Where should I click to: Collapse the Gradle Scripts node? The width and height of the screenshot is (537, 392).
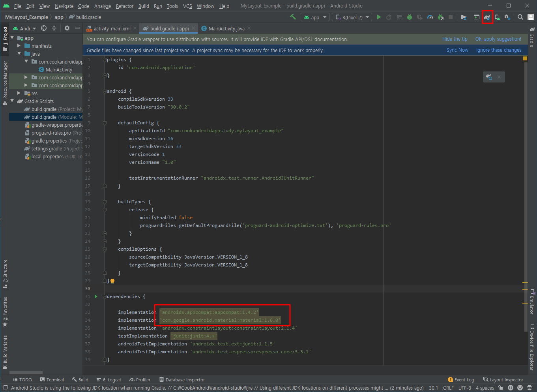click(12, 101)
